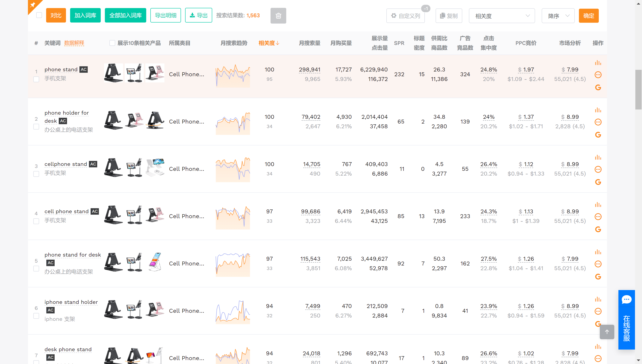The image size is (642, 364).
Task: Click pink stand thumbnail in phone holder for desk row
Action: 134,120
